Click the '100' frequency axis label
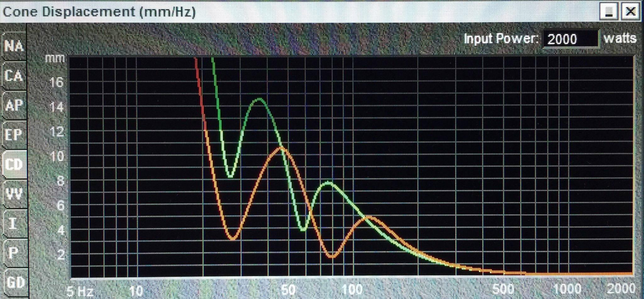 (352, 289)
